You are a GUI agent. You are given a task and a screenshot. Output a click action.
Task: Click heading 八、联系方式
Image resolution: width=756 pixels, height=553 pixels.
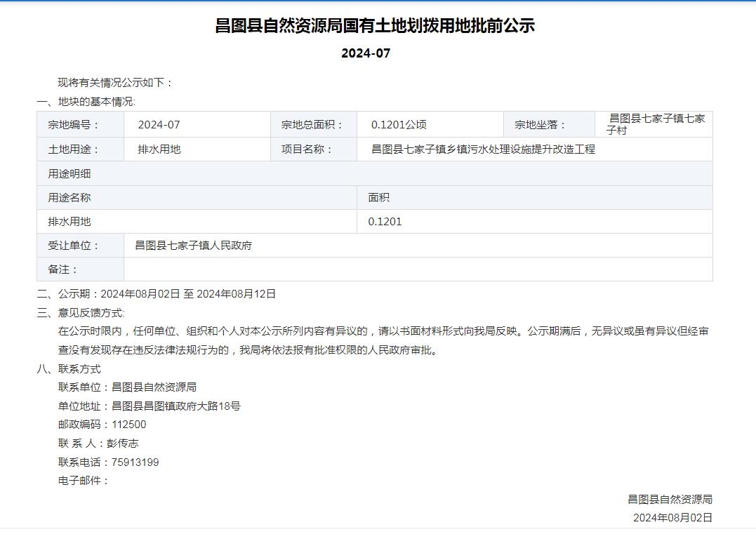[x=69, y=369]
